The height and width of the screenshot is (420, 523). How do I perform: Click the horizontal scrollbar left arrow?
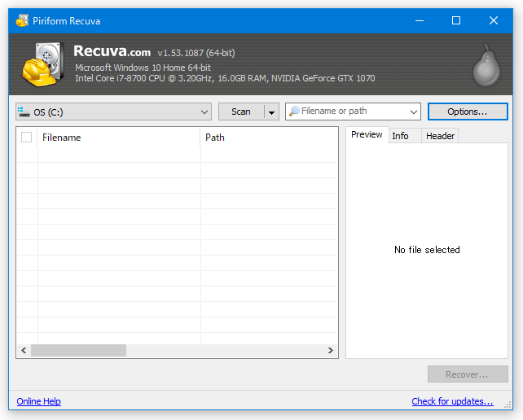pyautogui.click(x=24, y=350)
